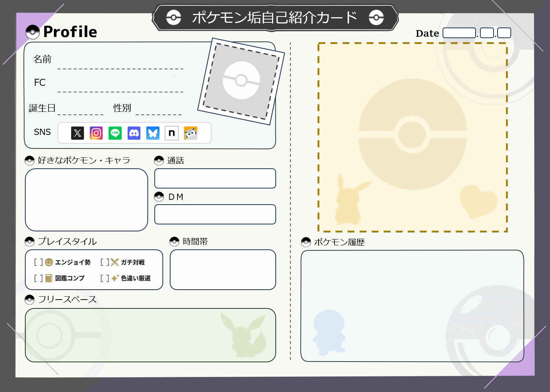550x392 pixels.
Task: Click Poké Ball icon beside 好きなポケモン・キャラ
Action: pyautogui.click(x=29, y=161)
